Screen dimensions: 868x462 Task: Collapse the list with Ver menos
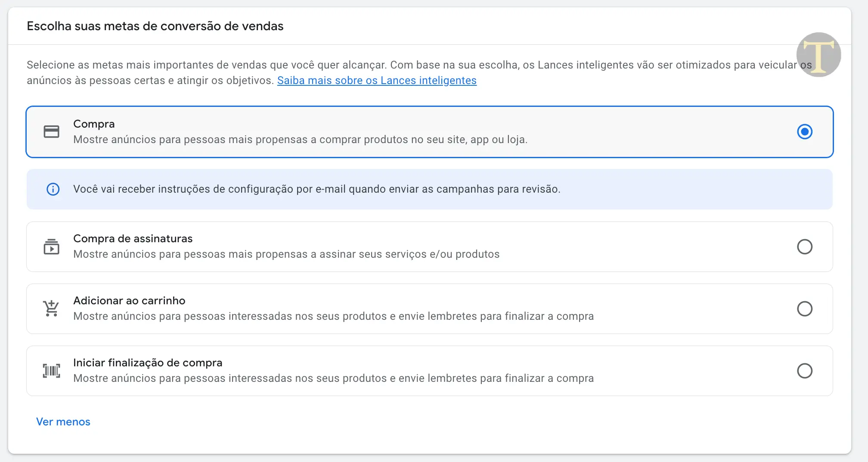[x=63, y=422]
